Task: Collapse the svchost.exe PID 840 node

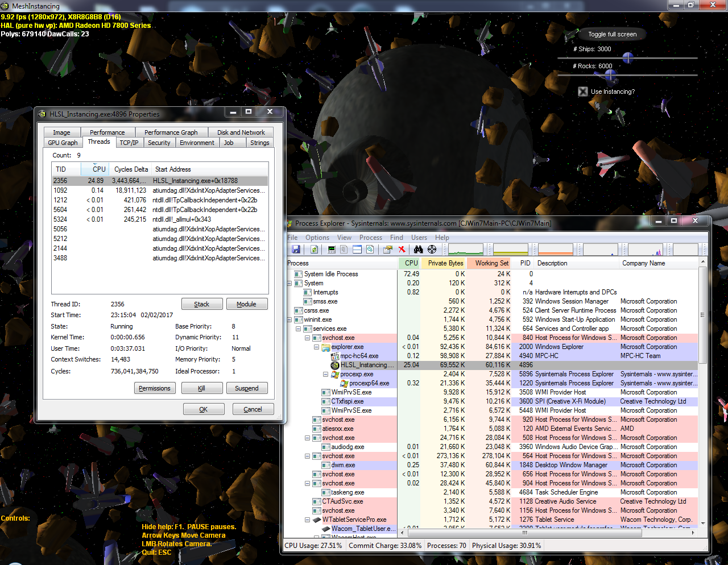Action: point(308,338)
